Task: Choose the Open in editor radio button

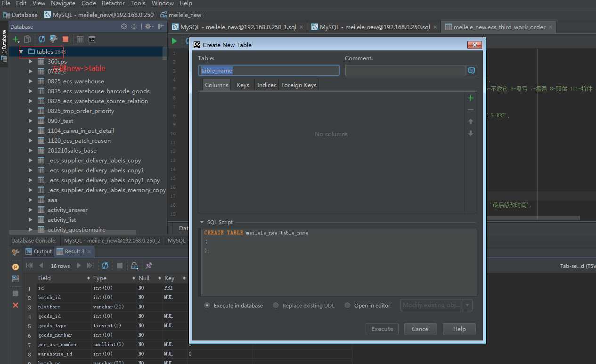Action: (348, 306)
